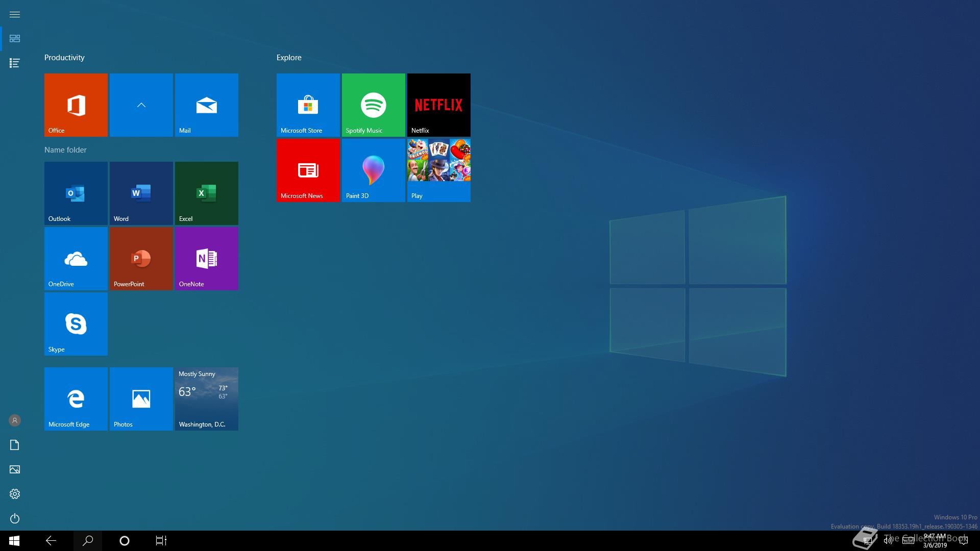
Task: Open the Office tile
Action: (x=76, y=105)
